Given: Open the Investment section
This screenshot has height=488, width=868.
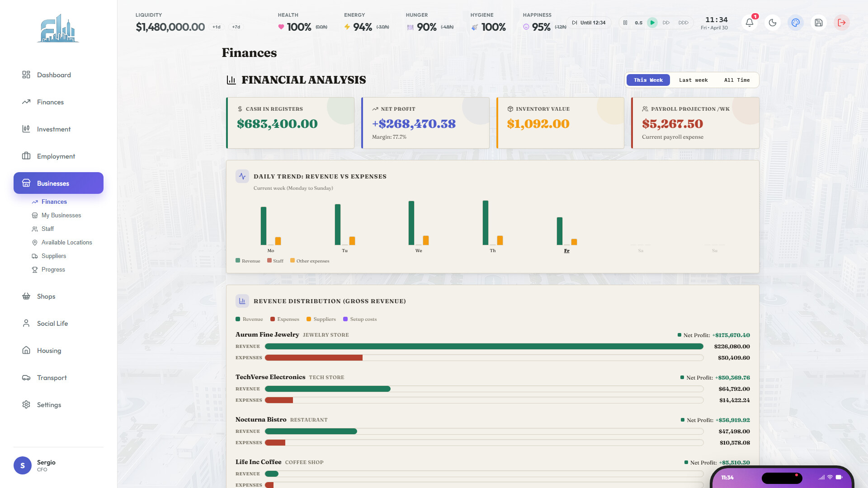Looking at the screenshot, I should coord(58,129).
